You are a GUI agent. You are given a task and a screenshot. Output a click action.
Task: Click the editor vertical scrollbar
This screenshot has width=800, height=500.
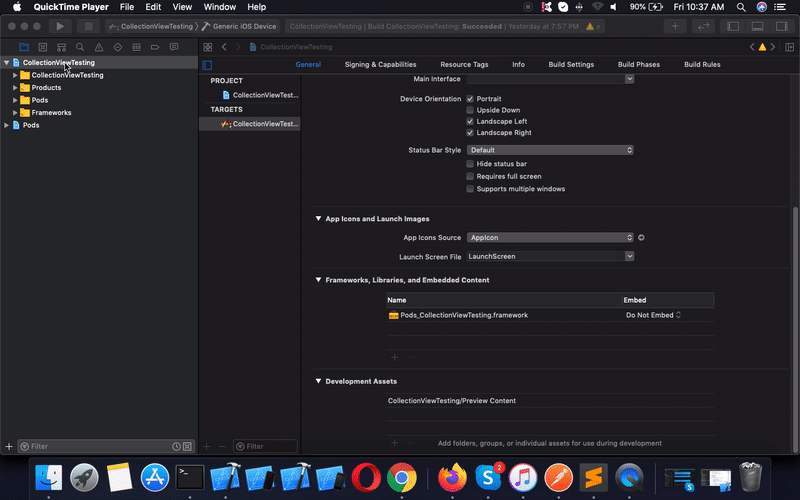(795, 330)
